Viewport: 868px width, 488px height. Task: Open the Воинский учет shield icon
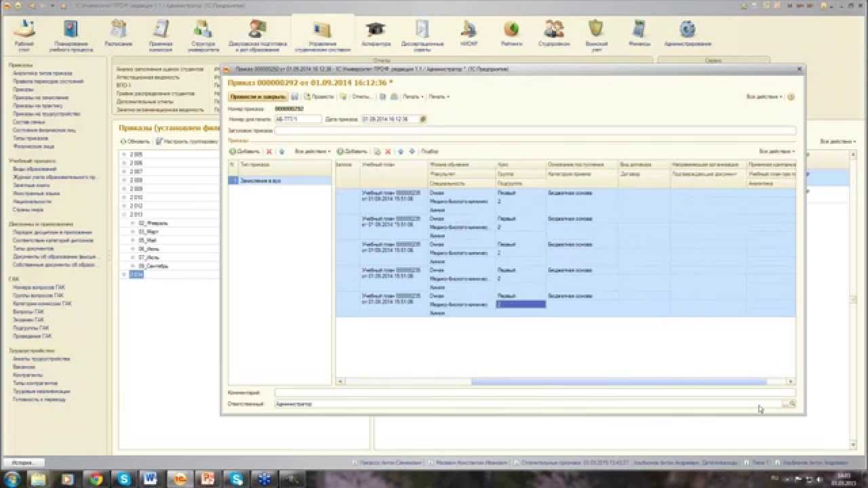[595, 33]
